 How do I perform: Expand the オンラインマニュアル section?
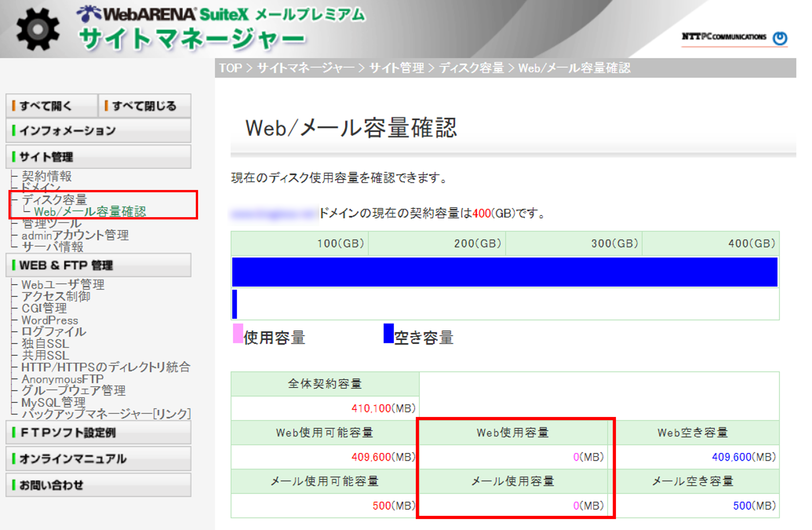click(98, 459)
